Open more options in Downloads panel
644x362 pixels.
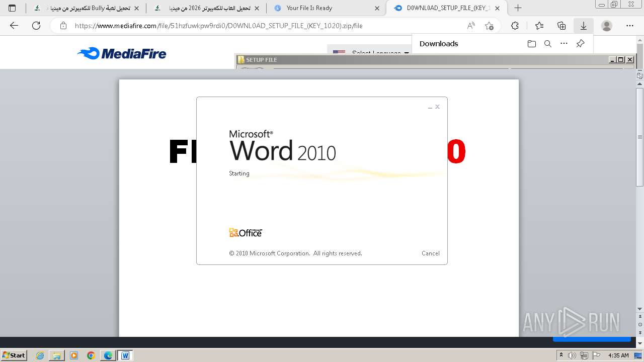coord(564,44)
